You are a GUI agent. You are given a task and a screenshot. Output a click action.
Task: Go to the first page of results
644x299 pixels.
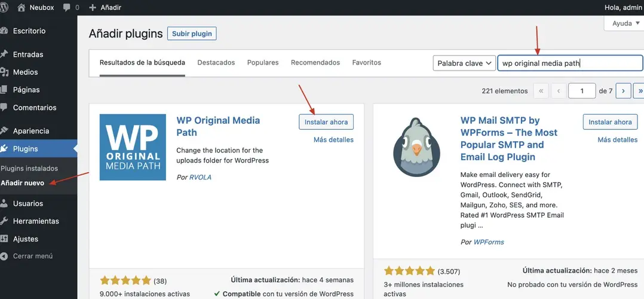541,91
